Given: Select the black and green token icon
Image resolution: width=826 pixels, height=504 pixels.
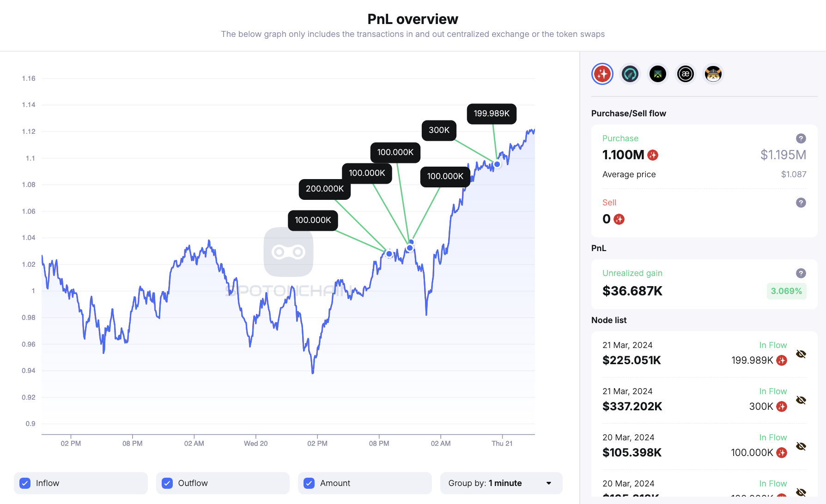Looking at the screenshot, I should click(658, 74).
